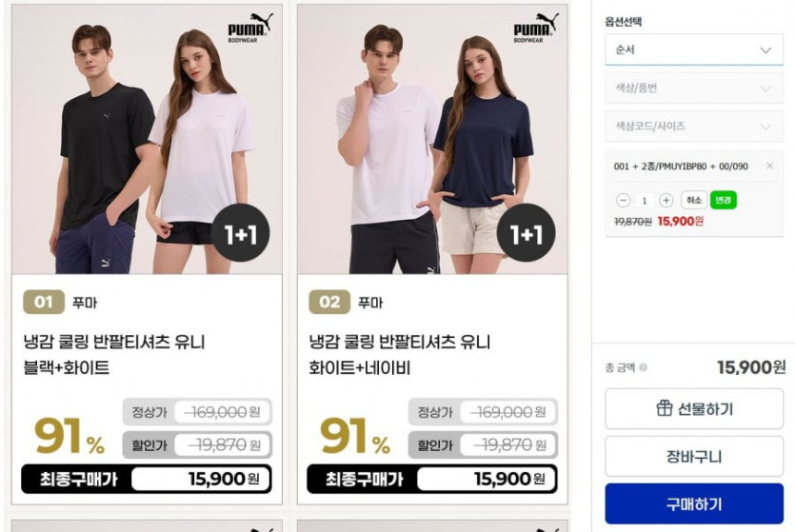Image resolution: width=795 pixels, height=532 pixels.
Task: Expand the 색상/품번 dropdown
Action: point(693,89)
